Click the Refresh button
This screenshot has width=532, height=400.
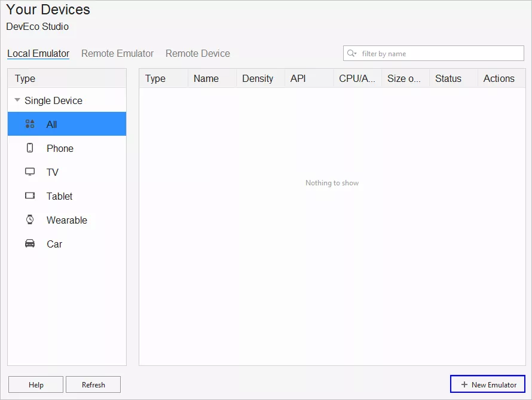pos(93,384)
